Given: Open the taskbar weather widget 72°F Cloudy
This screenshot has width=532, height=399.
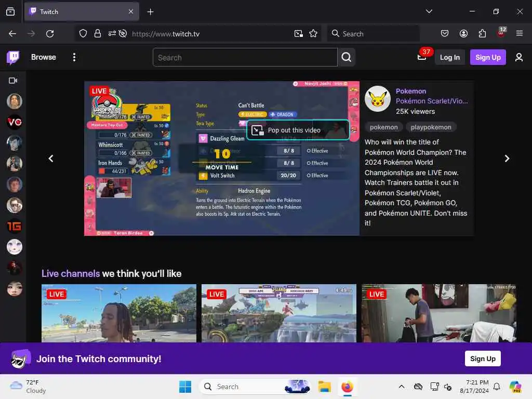Looking at the screenshot, I should 28,387.
